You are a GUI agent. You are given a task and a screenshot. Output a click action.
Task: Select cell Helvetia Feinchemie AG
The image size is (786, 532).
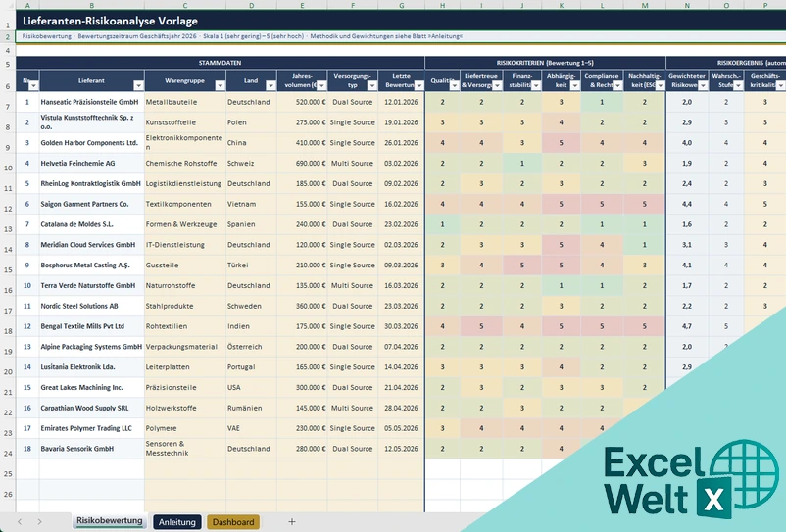coord(92,164)
